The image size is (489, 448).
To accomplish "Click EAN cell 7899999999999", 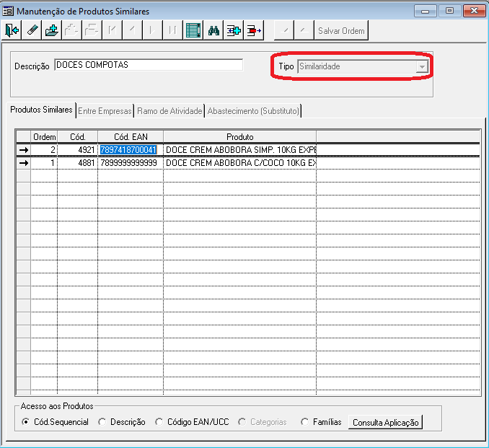I will [x=131, y=163].
